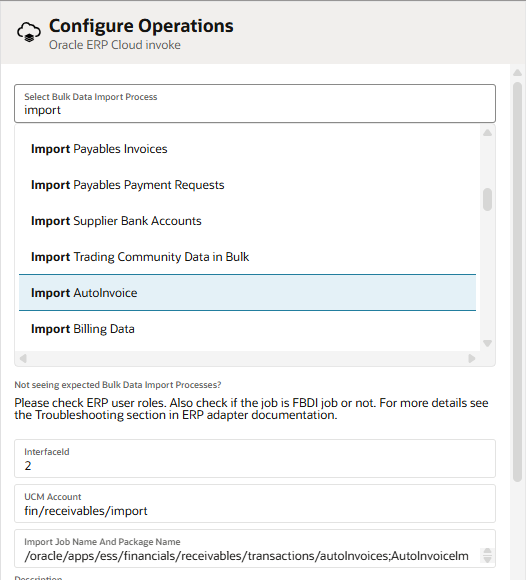
Task: Click dropdown list scroll down arrow
Action: (x=487, y=343)
